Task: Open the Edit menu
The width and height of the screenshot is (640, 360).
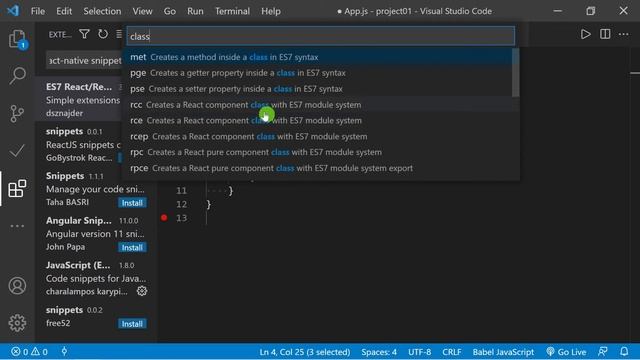Action: pos(64,11)
